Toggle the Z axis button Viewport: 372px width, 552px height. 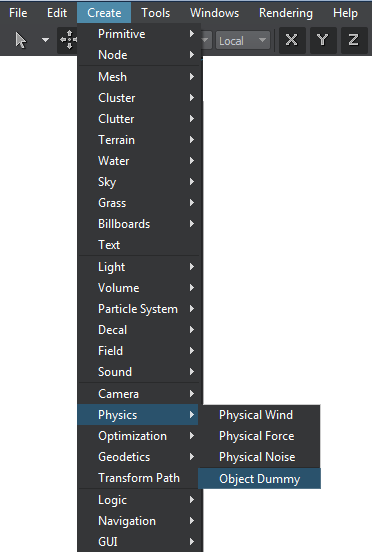pos(353,40)
